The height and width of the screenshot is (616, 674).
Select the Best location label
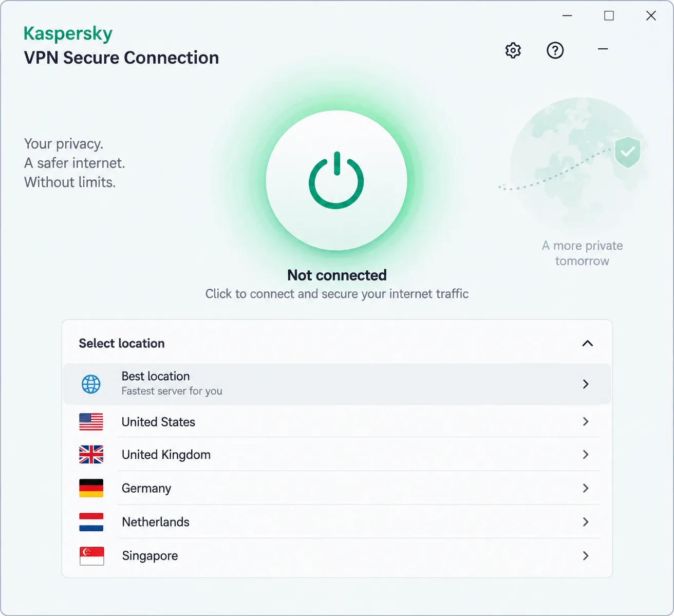[156, 376]
